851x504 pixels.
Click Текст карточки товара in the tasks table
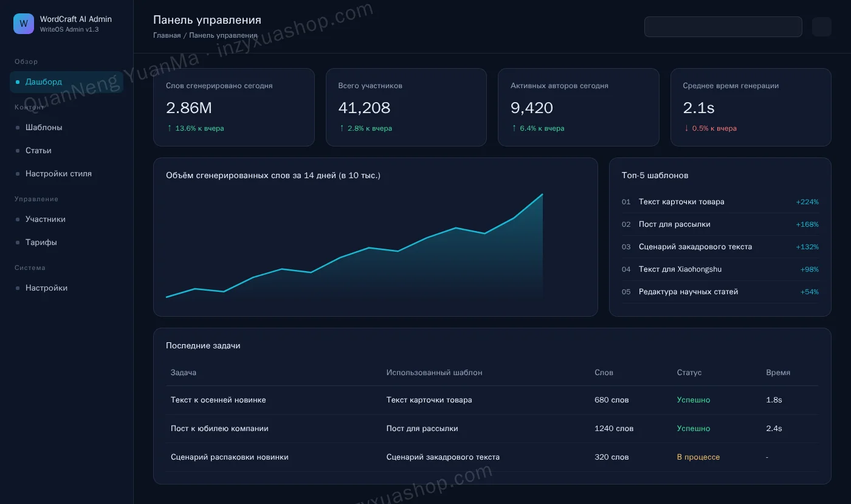[x=429, y=400]
